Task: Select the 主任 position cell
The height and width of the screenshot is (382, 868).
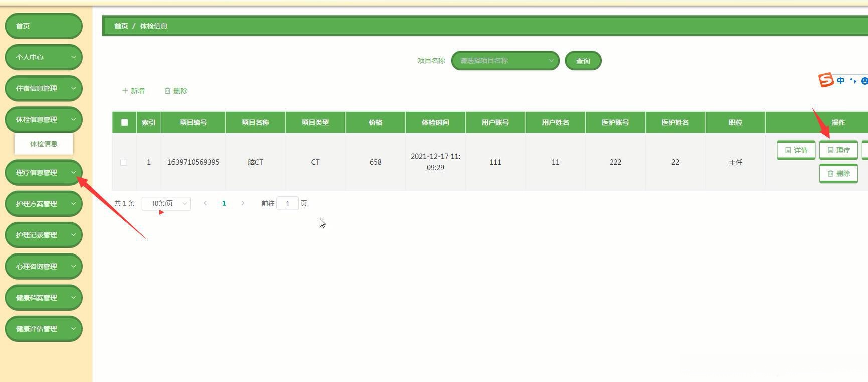Action: 735,162
